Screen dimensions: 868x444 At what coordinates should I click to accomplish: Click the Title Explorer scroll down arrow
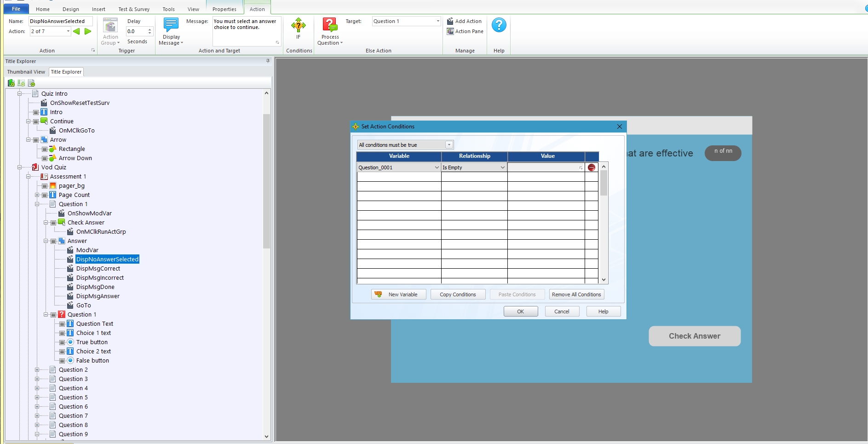[x=266, y=436]
